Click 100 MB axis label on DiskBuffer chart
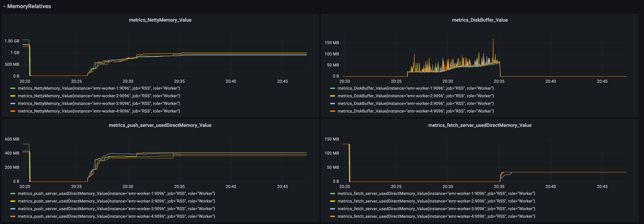 pyautogui.click(x=332, y=54)
